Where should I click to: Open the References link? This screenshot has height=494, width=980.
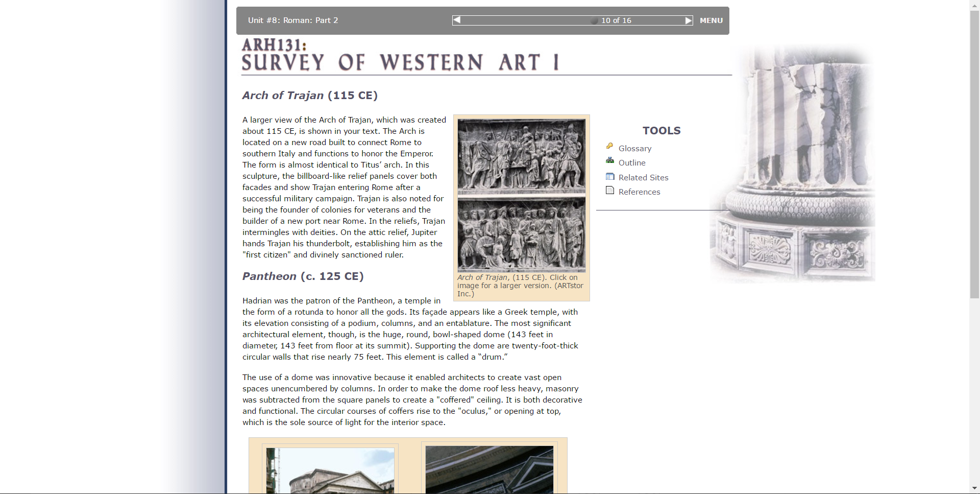point(639,192)
